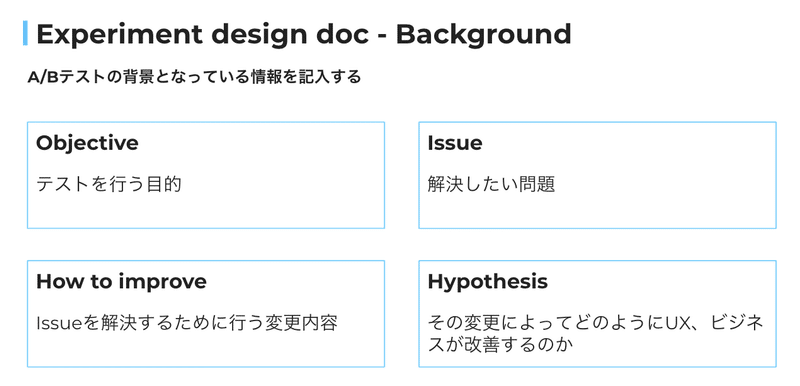Screen dimensions: 800x386
Task: Click the top border of the Issue box
Action: pos(597,122)
